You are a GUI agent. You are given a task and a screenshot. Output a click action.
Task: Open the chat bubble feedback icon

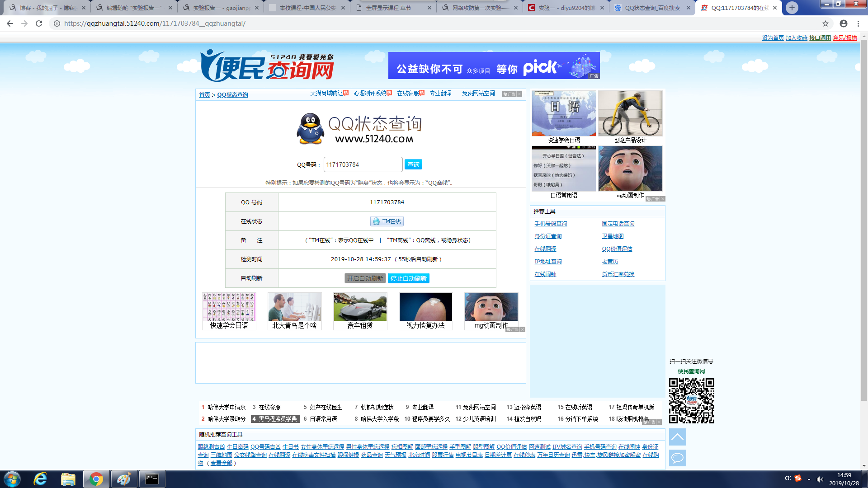click(x=677, y=458)
